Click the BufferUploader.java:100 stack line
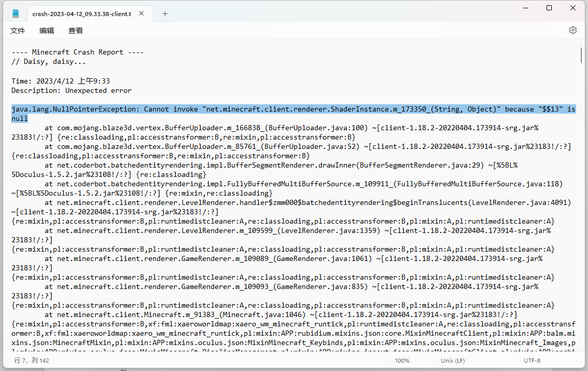 click(x=291, y=128)
